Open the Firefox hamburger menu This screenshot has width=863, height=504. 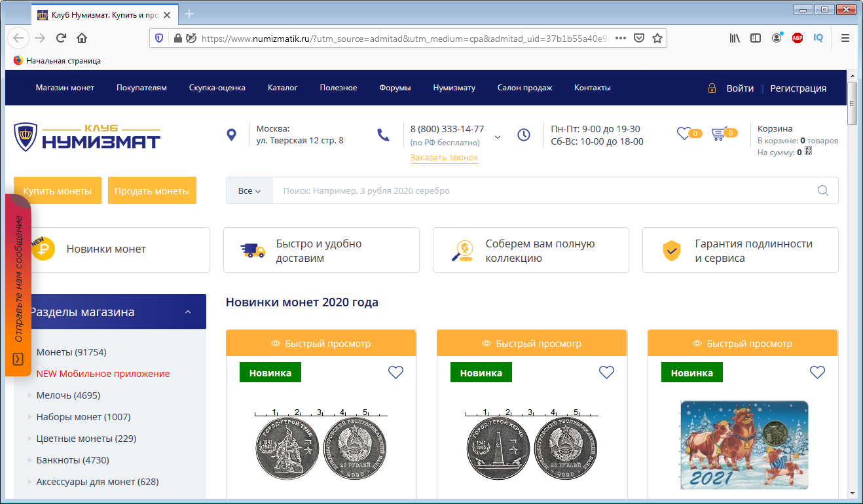click(x=845, y=38)
